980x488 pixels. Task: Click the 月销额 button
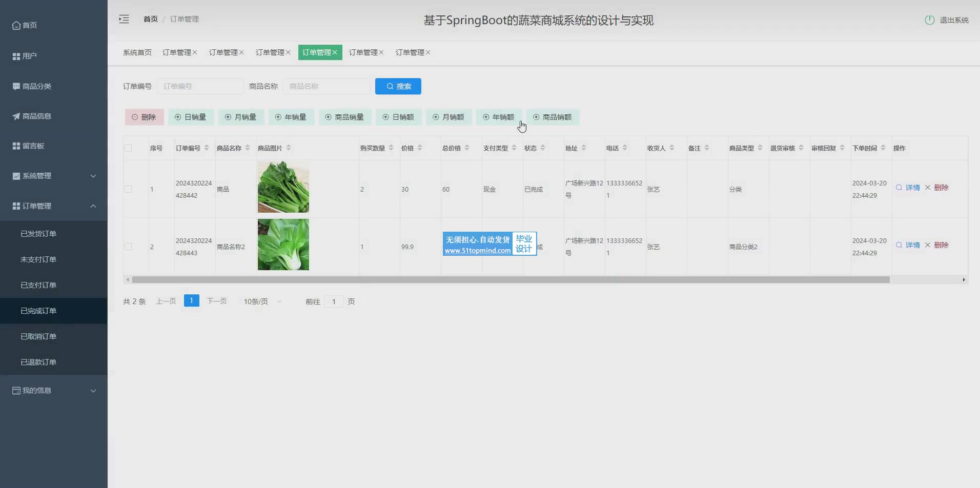coord(448,117)
